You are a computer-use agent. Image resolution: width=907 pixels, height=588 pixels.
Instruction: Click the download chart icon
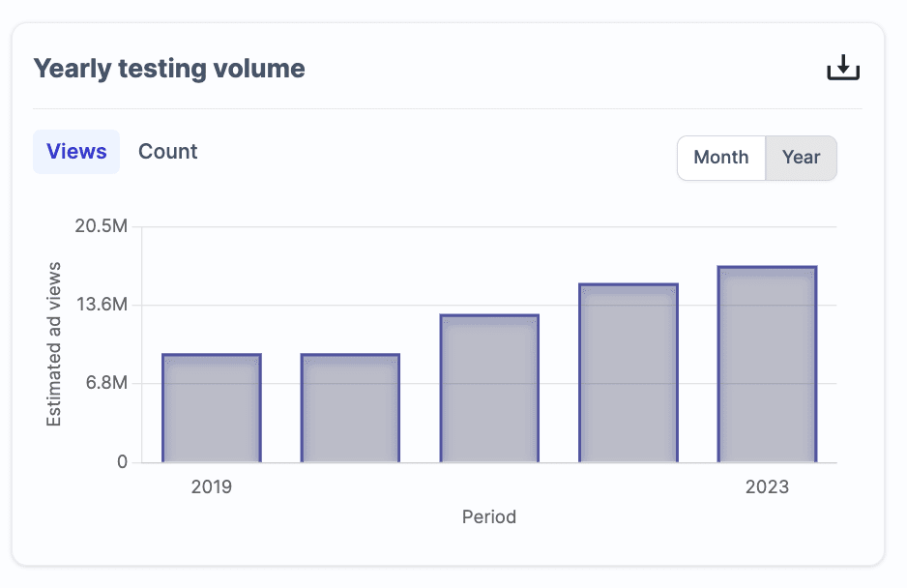pos(843,69)
